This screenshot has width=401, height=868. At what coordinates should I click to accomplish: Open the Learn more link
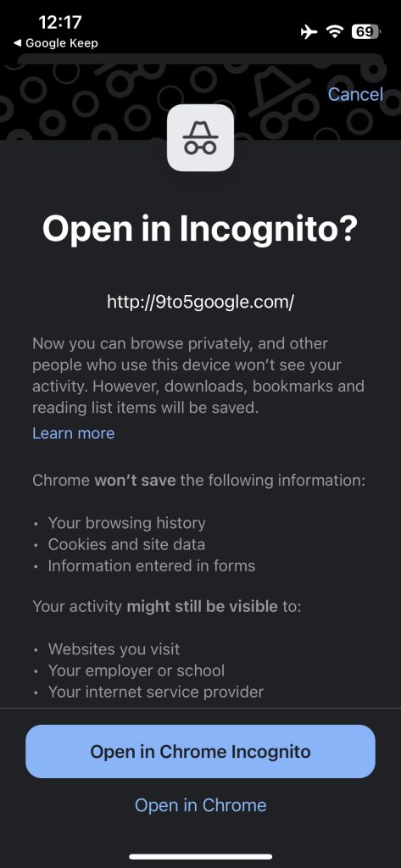tap(74, 433)
